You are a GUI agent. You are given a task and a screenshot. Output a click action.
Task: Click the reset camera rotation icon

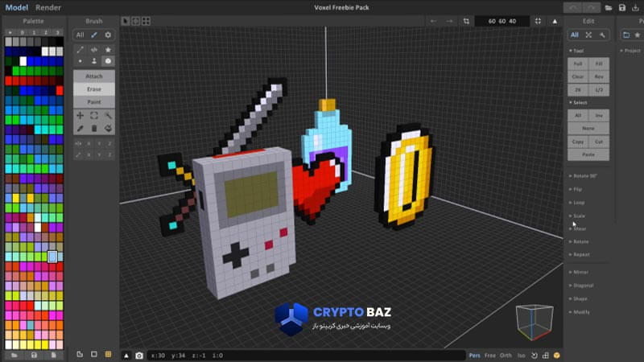(535, 356)
